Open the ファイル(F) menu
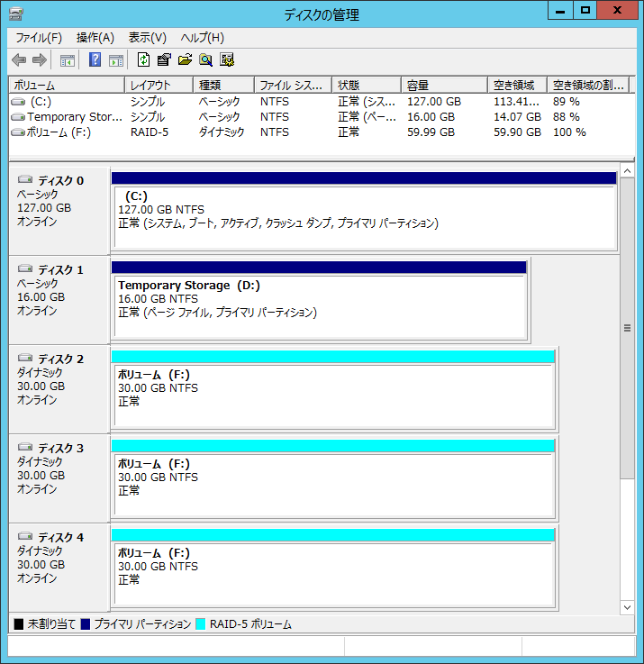The image size is (644, 664). click(39, 38)
